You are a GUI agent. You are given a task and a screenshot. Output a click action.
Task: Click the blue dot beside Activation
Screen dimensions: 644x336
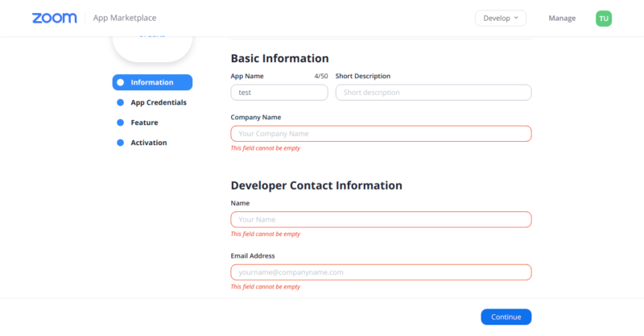tap(121, 143)
